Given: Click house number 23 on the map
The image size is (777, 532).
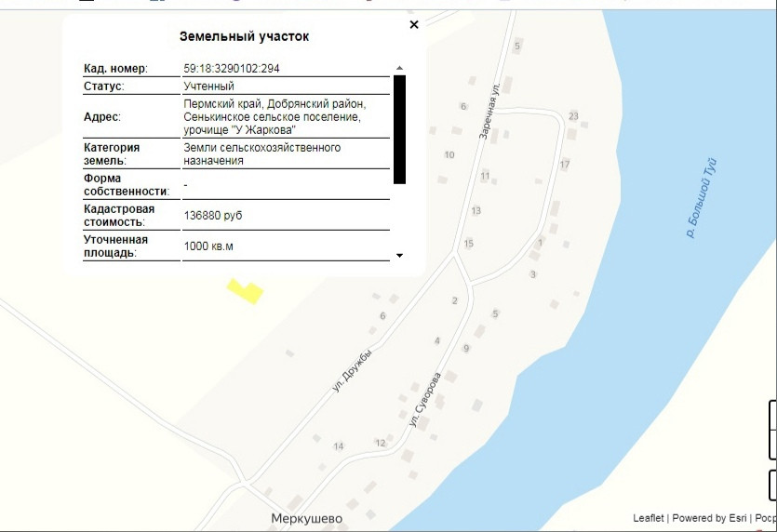Looking at the screenshot, I should pyautogui.click(x=573, y=116).
